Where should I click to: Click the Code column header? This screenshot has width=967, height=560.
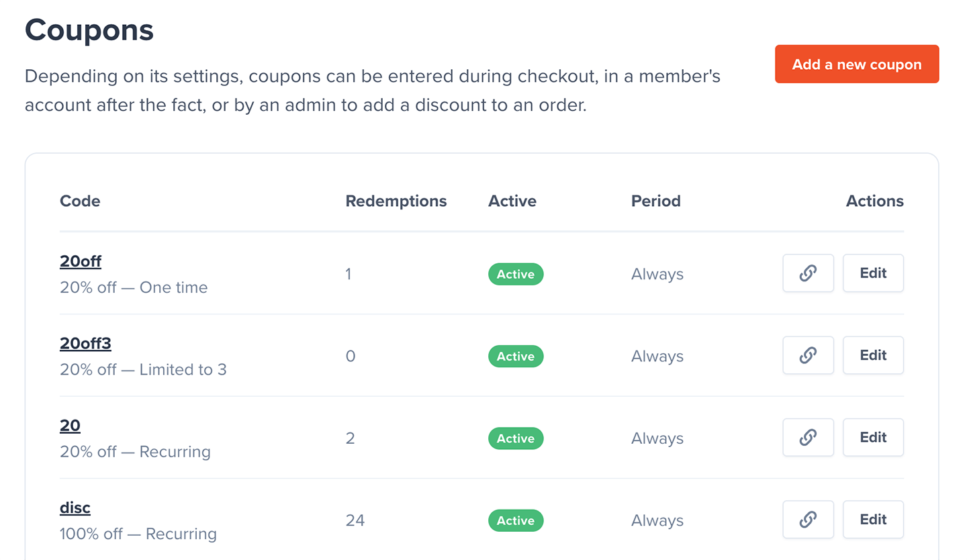[x=80, y=201]
